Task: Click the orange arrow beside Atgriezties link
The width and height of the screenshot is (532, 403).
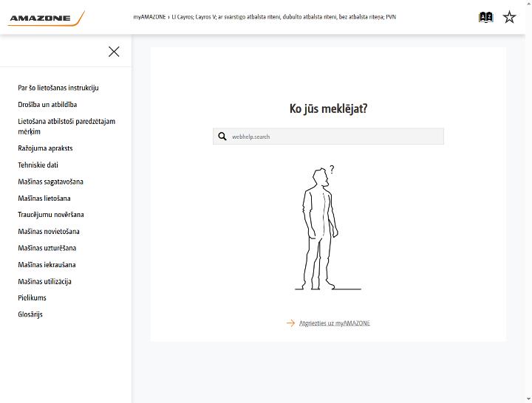Action: click(291, 323)
